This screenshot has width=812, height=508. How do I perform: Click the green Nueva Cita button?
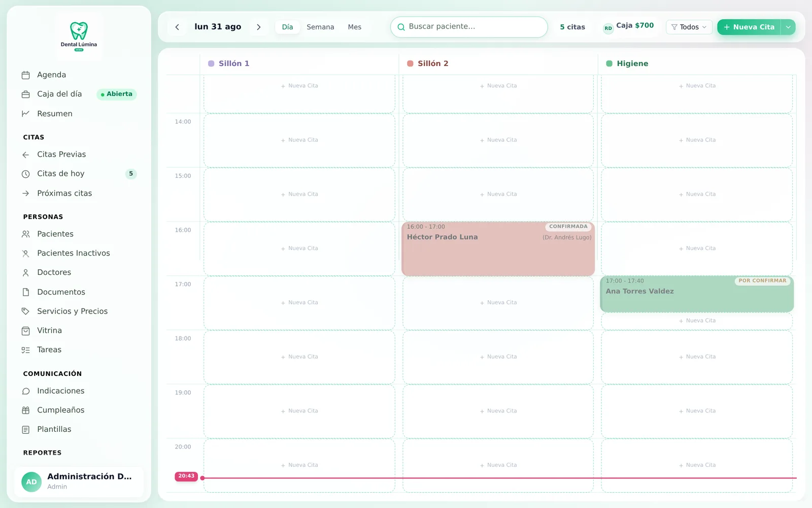coord(749,27)
